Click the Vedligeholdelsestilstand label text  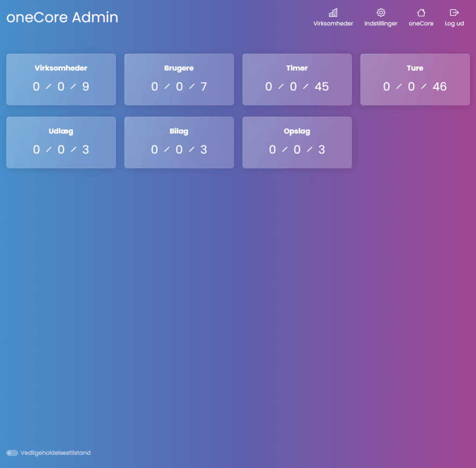[x=56, y=453]
